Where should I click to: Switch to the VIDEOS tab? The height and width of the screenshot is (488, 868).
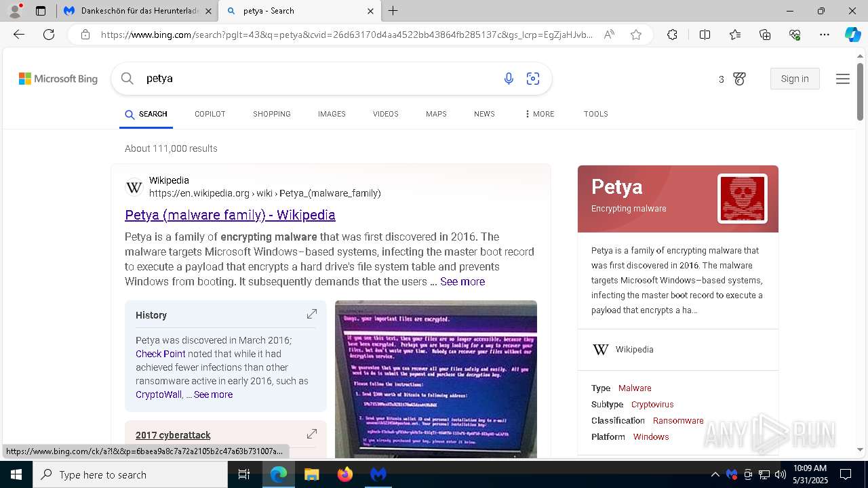386,114
